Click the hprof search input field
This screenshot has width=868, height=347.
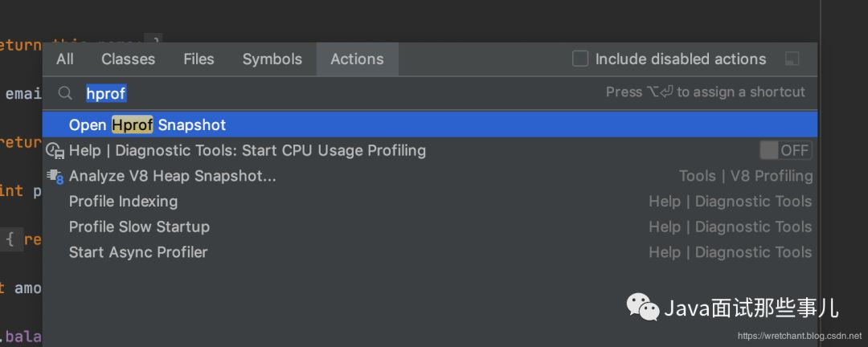tap(332, 93)
